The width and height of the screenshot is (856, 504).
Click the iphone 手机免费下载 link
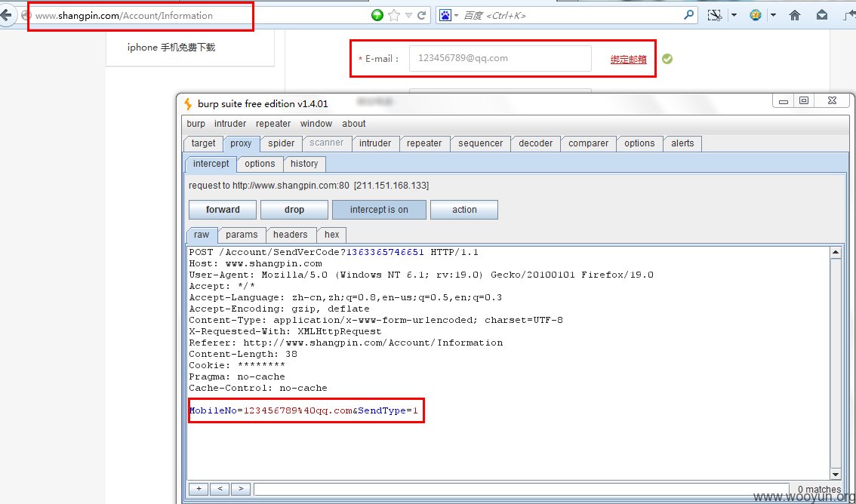[171, 48]
